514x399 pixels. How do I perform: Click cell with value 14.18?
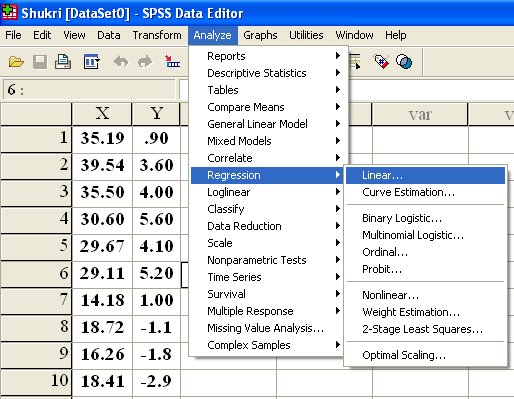[102, 301]
